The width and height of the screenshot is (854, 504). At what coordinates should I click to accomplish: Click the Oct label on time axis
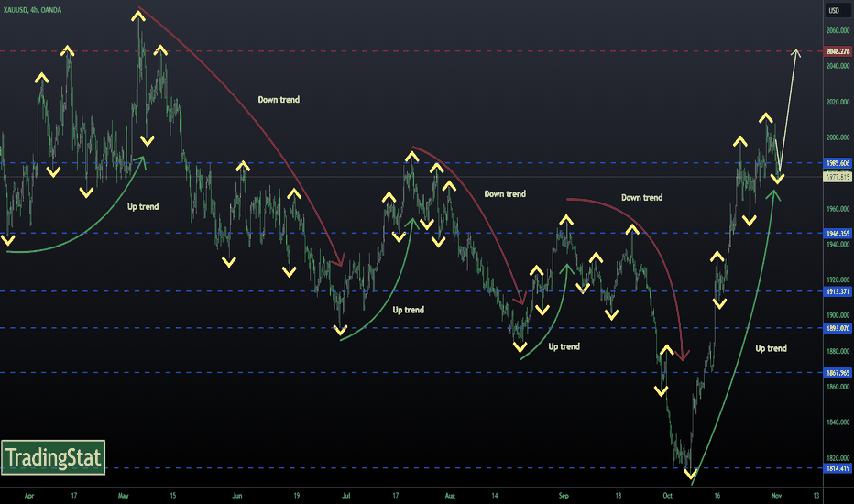668,495
